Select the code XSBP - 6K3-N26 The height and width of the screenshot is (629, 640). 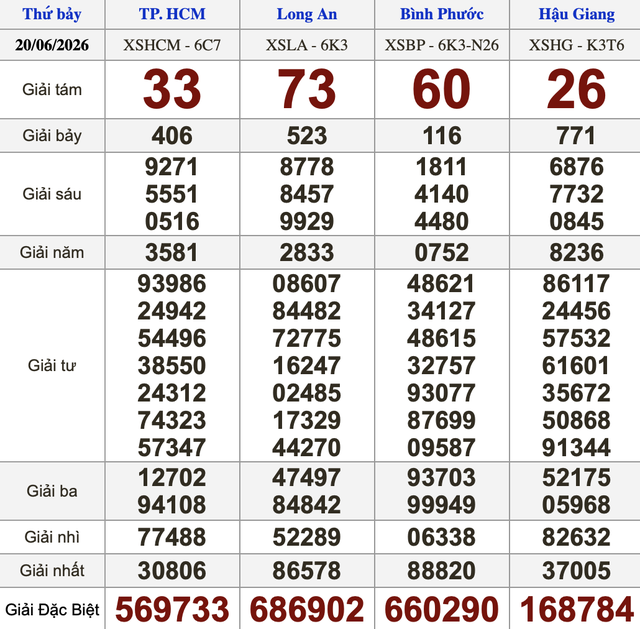coord(442,45)
